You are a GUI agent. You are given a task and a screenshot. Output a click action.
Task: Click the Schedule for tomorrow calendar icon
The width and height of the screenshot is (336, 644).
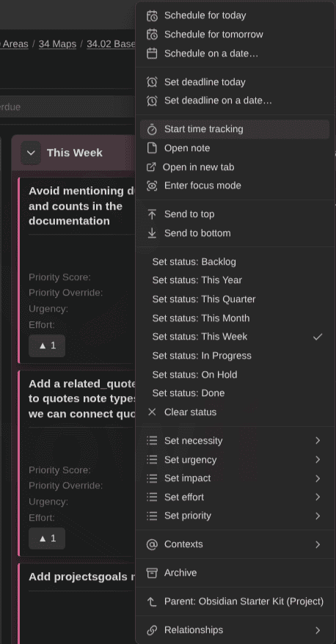152,34
